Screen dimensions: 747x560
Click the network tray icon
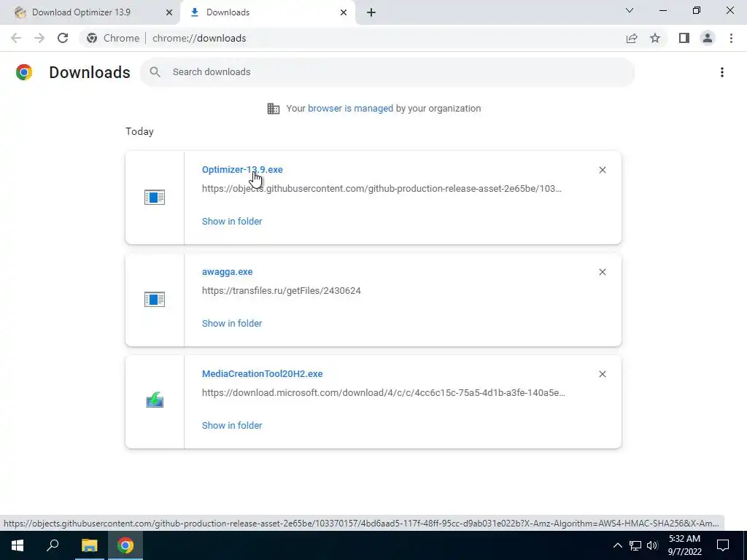635,545
